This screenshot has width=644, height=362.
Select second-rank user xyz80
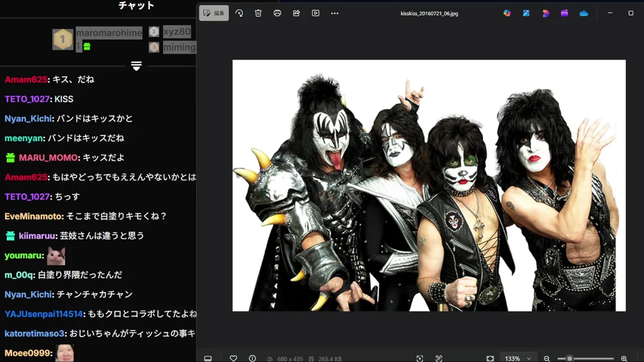pos(177,32)
